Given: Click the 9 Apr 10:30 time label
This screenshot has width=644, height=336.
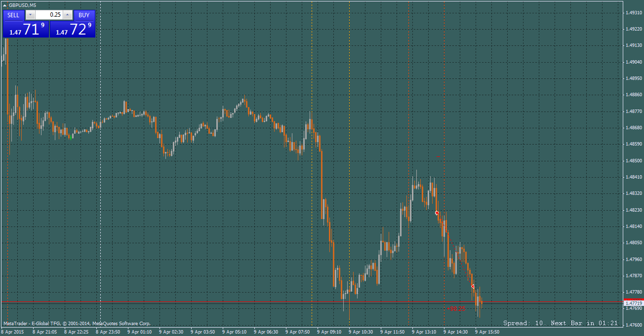Looking at the screenshot, I should click(361, 332).
